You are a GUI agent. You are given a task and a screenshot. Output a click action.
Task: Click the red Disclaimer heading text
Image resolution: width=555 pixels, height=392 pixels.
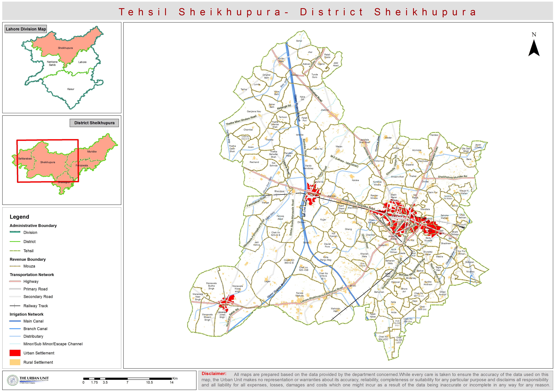click(214, 374)
